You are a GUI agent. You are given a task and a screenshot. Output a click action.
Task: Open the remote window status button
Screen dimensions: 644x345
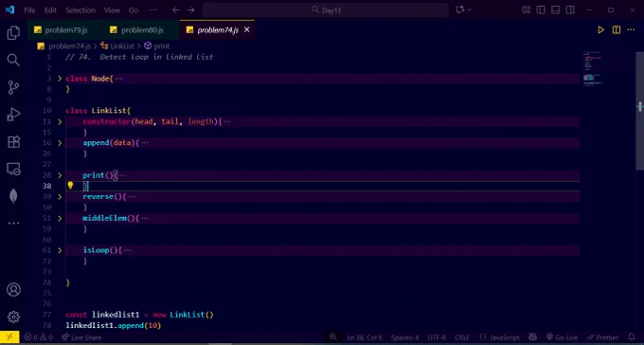[9, 337]
